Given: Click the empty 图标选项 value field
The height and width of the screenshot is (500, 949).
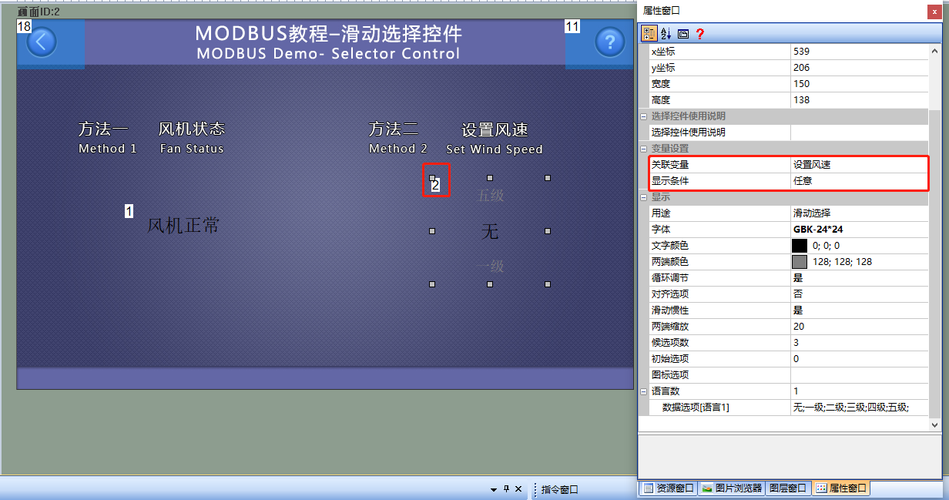Looking at the screenshot, I should tap(859, 375).
